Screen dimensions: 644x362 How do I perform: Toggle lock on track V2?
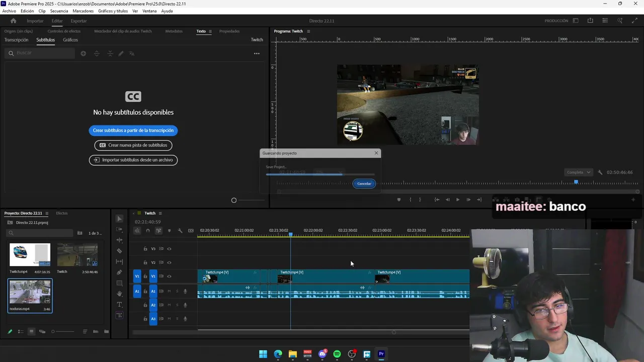pyautogui.click(x=145, y=262)
